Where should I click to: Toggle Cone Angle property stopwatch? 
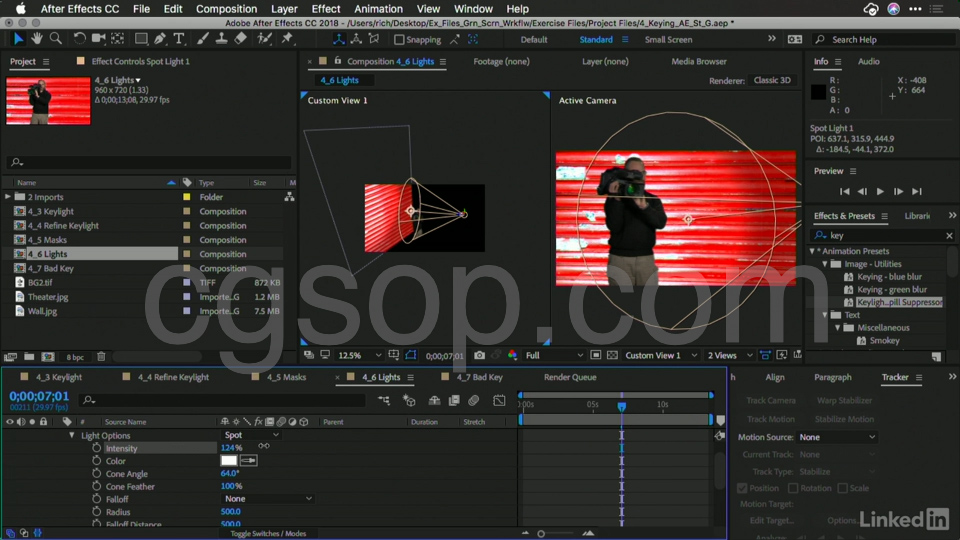(x=96, y=473)
